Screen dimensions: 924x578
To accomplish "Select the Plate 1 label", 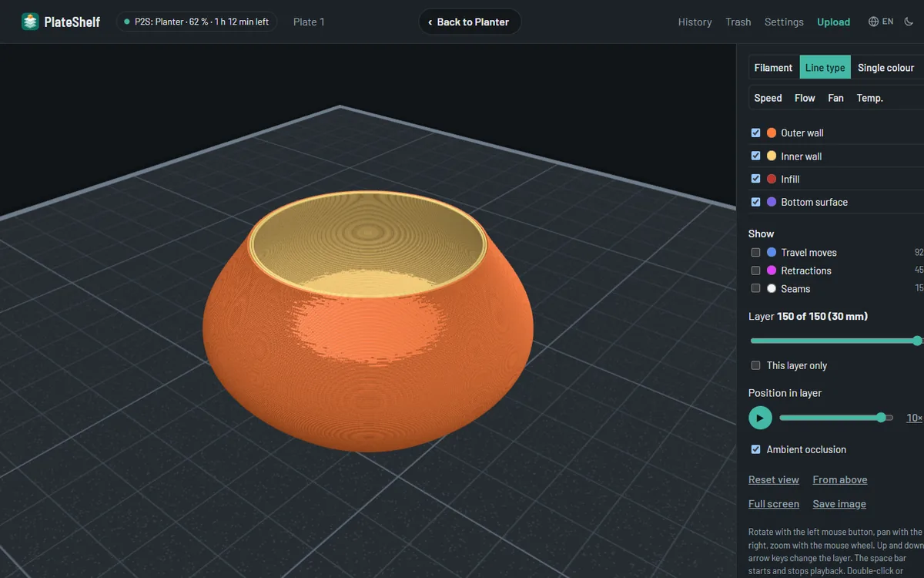I will (309, 22).
